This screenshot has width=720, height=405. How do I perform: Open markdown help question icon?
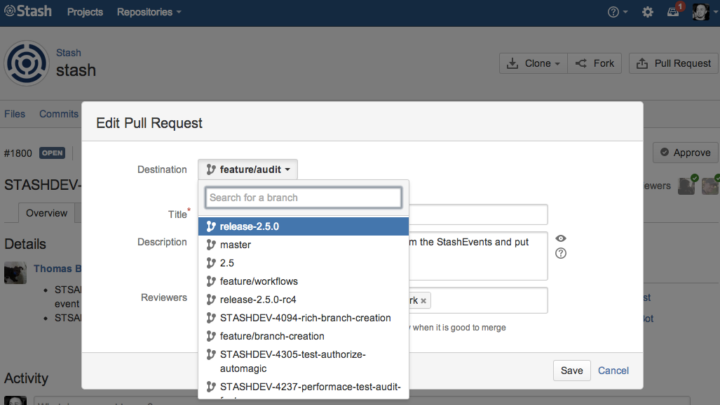(x=561, y=253)
